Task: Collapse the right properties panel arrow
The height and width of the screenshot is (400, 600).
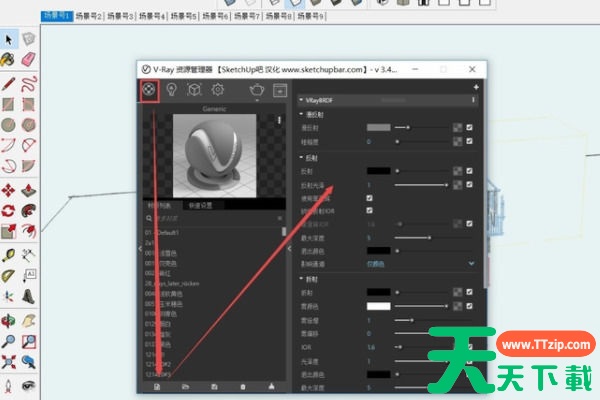Action: [x=290, y=249]
